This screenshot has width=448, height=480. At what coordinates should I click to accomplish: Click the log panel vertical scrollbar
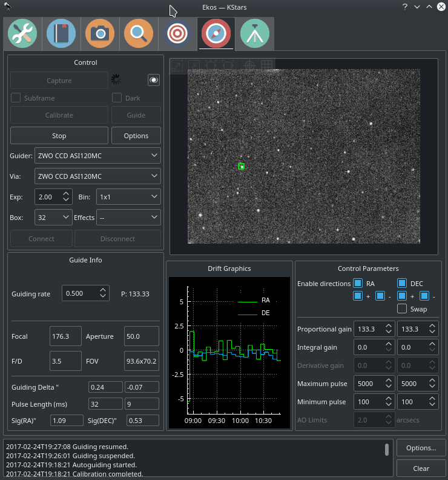point(387,449)
